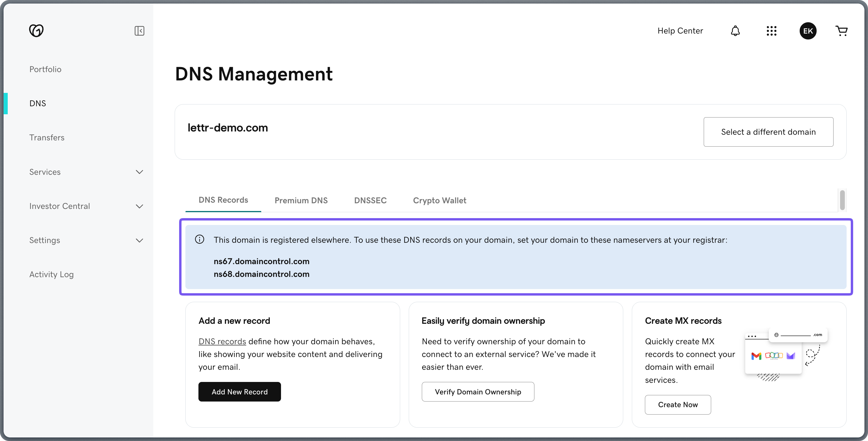Click Verify Domain Ownership
868x441 pixels.
478,391
